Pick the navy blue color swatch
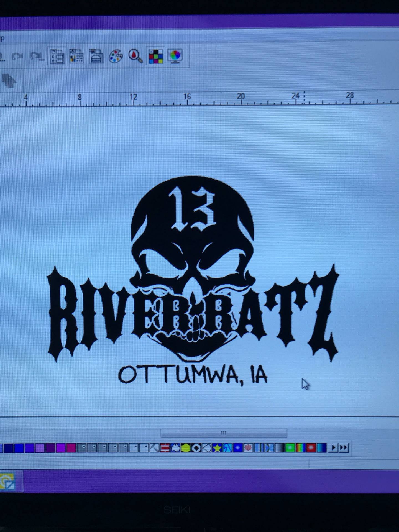 (x=8, y=448)
